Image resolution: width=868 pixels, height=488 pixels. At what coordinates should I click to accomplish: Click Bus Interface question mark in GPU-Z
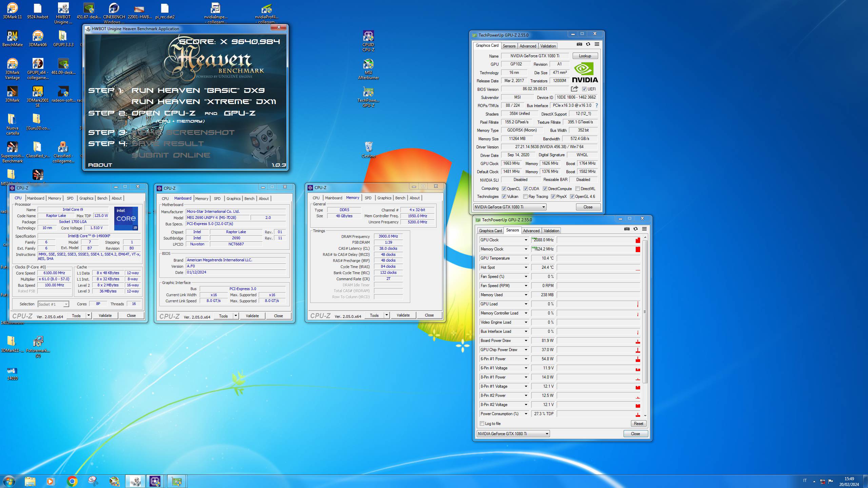[x=596, y=105]
